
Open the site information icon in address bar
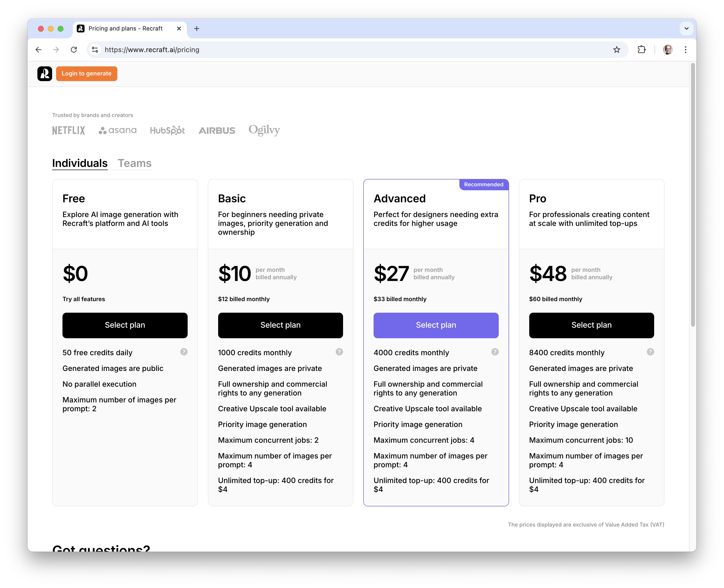[95, 50]
